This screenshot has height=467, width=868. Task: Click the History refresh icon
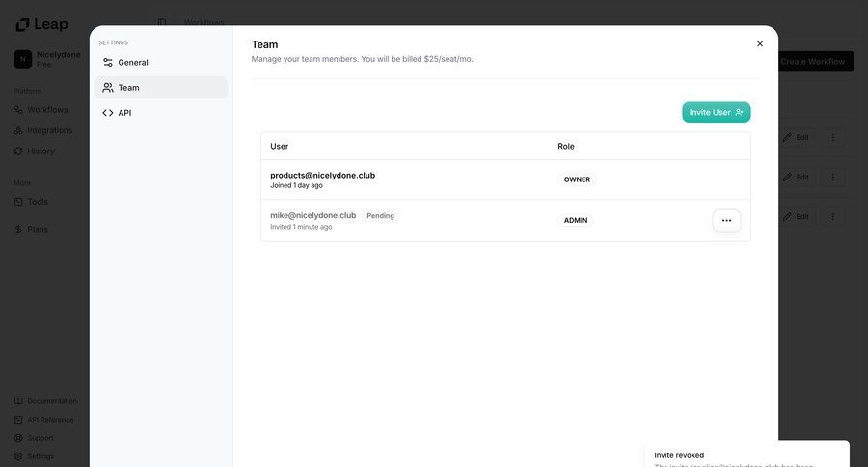18,151
